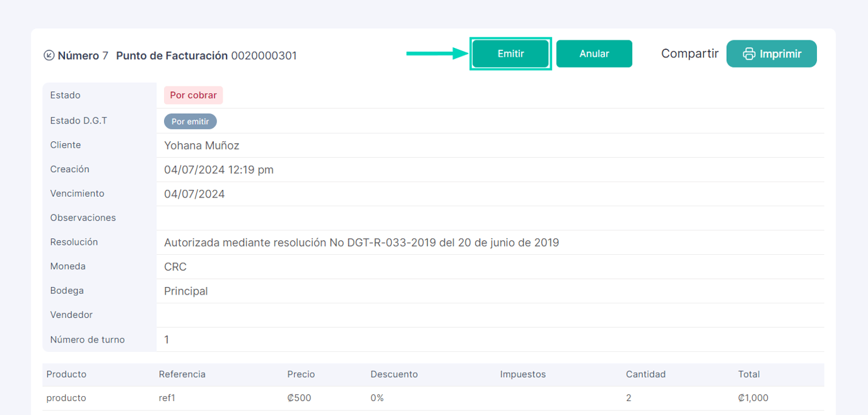The image size is (868, 415).
Task: Select the Resolución authorization text
Action: (361, 242)
